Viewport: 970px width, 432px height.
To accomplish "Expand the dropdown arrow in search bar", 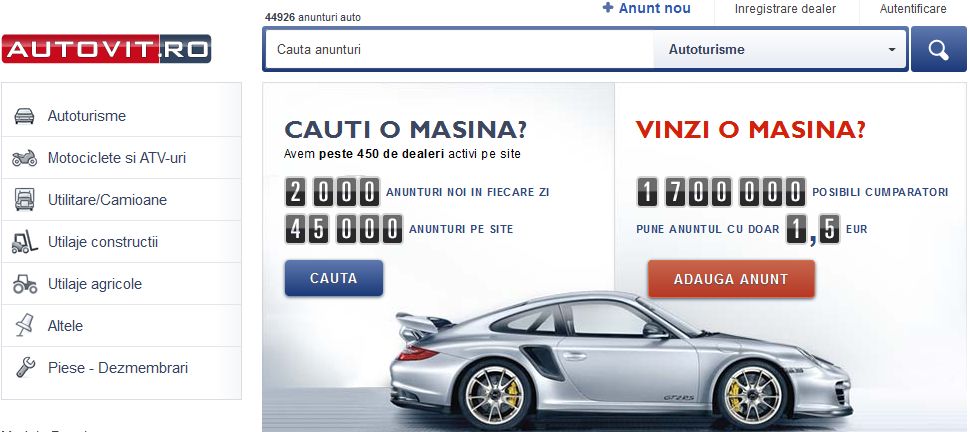I will pos(891,50).
